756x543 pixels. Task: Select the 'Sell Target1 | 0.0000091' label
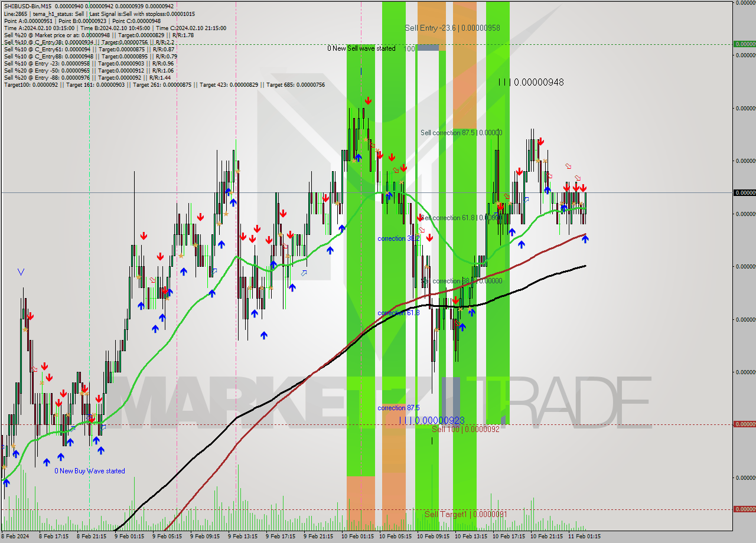pyautogui.click(x=465, y=514)
